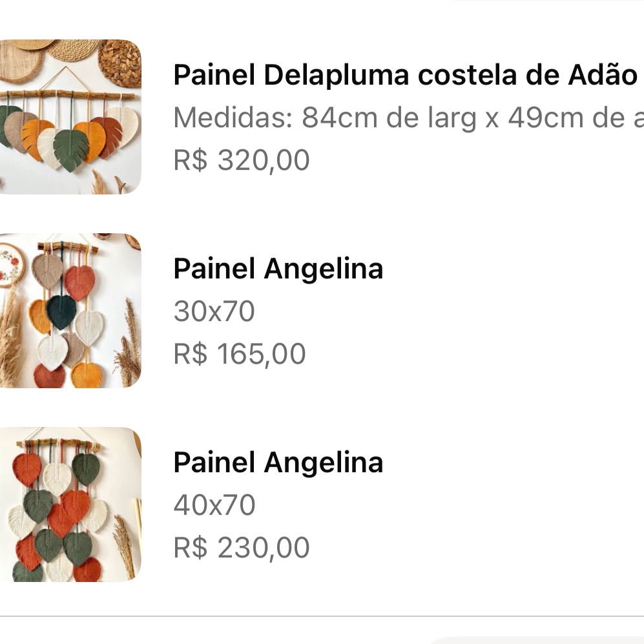
Task: Tap the Painel Angelina title above 40x70
Action: pyautogui.click(x=278, y=462)
